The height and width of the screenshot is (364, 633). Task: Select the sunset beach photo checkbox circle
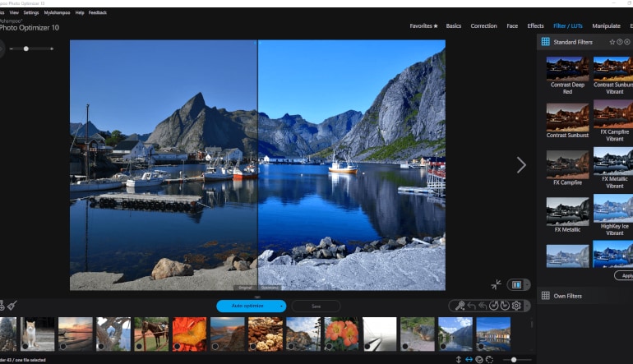click(x=63, y=346)
